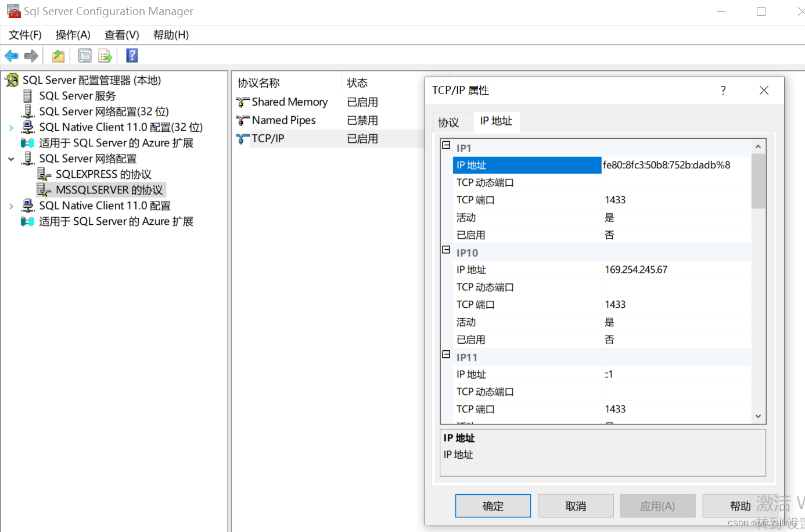Collapse the IP1 property group
This screenshot has height=532, width=805.
click(x=446, y=145)
